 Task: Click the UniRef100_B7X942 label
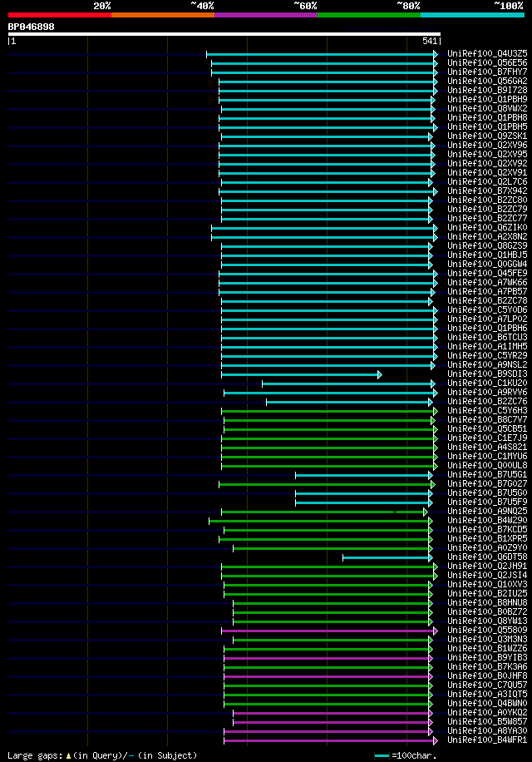coord(487,191)
